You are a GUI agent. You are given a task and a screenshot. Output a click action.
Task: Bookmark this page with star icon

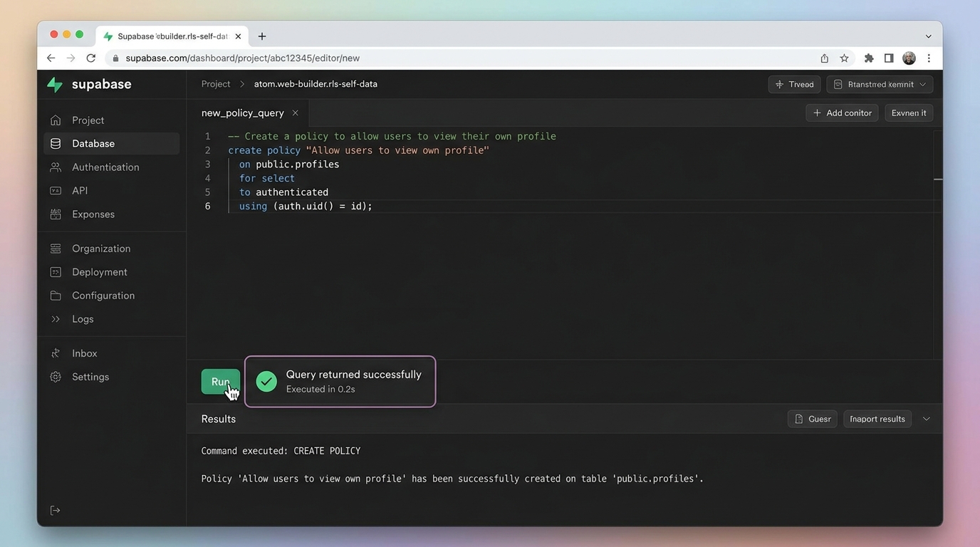click(844, 58)
